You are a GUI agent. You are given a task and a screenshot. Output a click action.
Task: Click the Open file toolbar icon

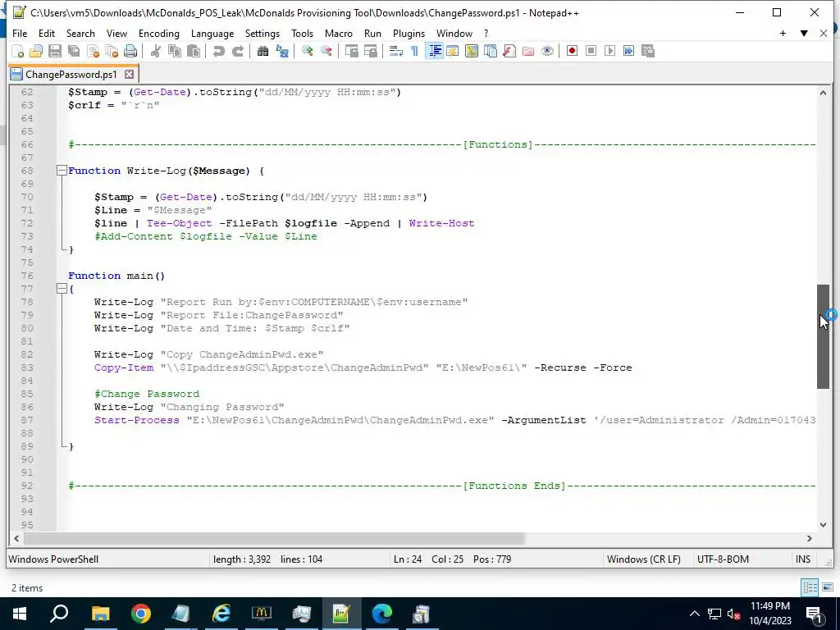point(36,51)
